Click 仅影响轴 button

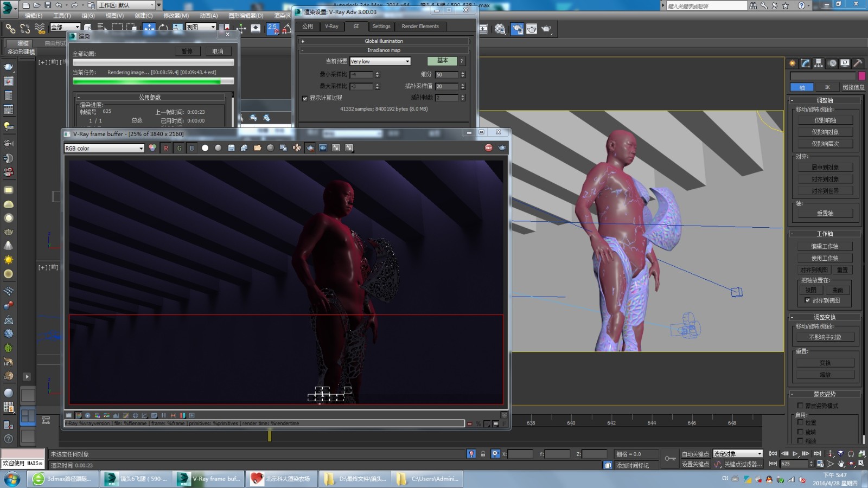click(x=825, y=120)
